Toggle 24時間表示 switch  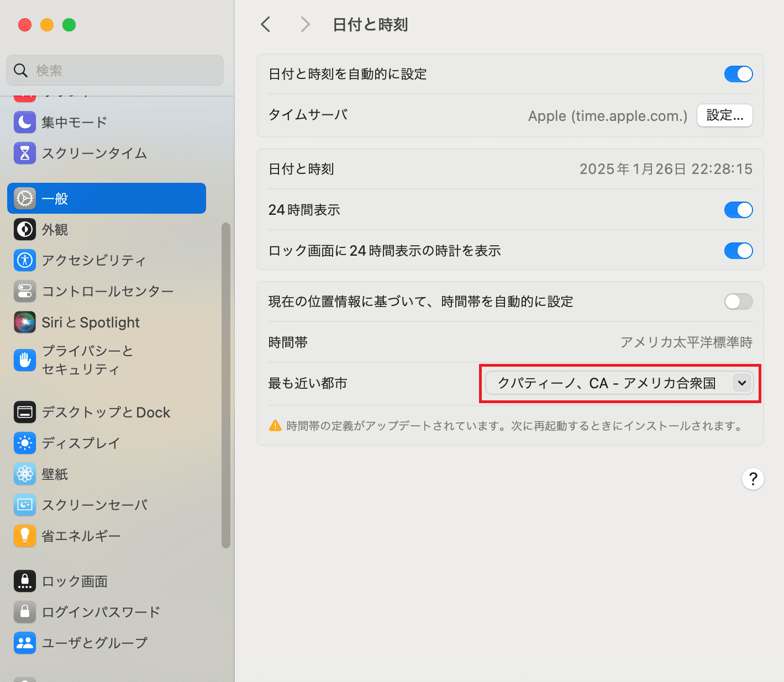pyautogui.click(x=739, y=210)
